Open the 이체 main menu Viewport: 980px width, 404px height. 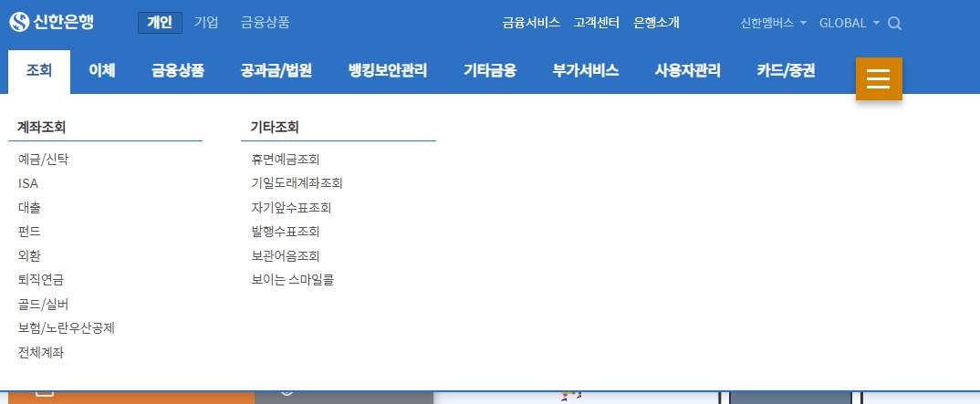pyautogui.click(x=102, y=71)
